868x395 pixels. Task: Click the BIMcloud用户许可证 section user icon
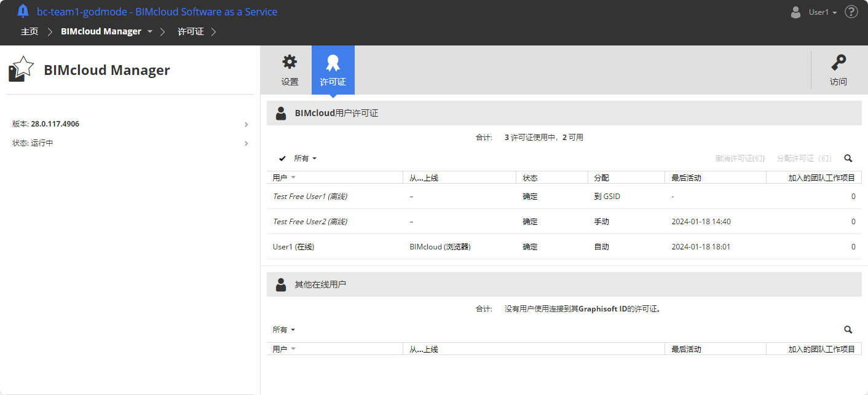pos(281,113)
